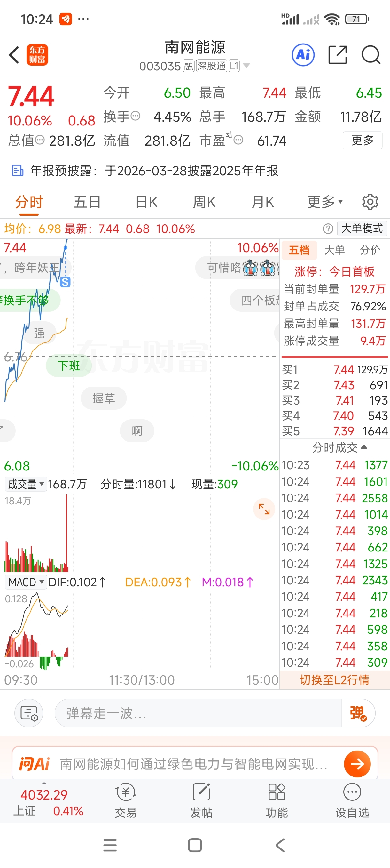This screenshot has height=868, width=390.
Task: Tap the orange arrow send button
Action: [x=357, y=764]
